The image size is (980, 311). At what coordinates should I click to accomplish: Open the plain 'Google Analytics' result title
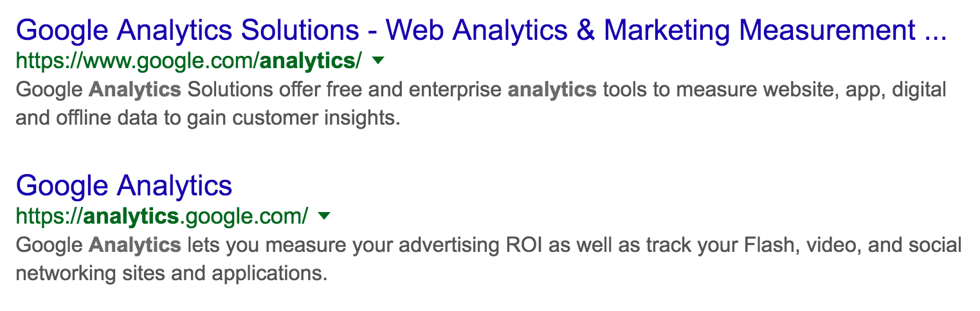[123, 186]
